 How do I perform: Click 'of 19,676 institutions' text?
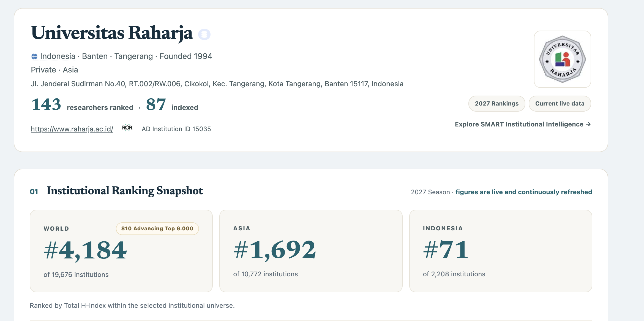tap(76, 275)
